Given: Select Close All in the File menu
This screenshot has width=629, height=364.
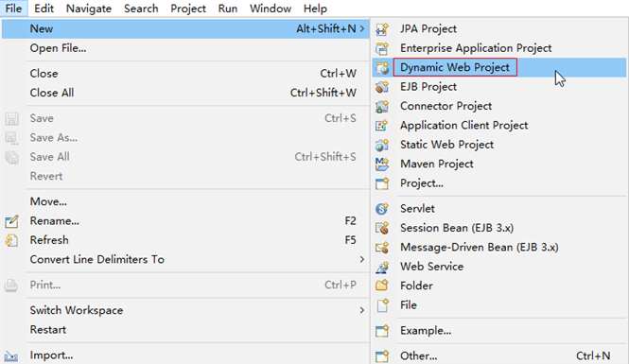Looking at the screenshot, I should tap(185, 93).
